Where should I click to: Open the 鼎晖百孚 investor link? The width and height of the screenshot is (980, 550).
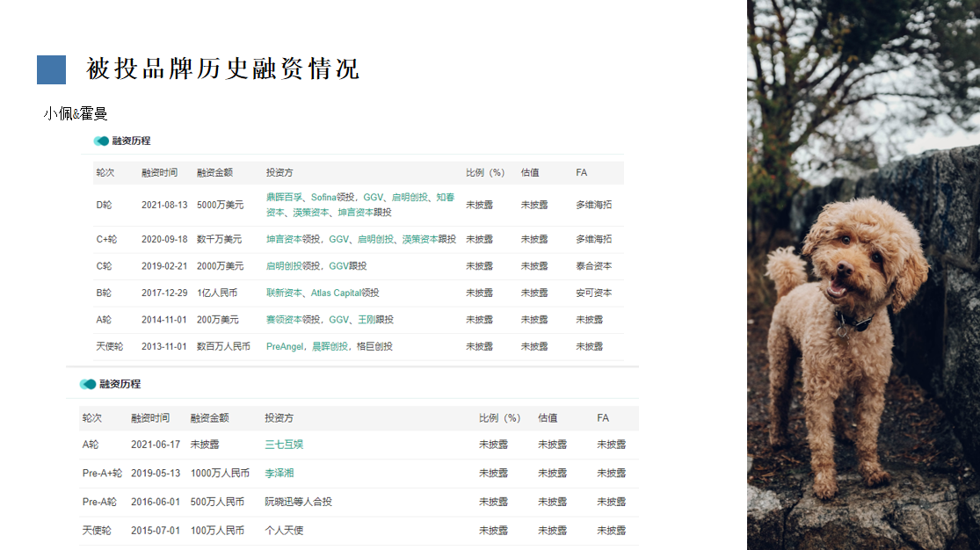click(284, 198)
